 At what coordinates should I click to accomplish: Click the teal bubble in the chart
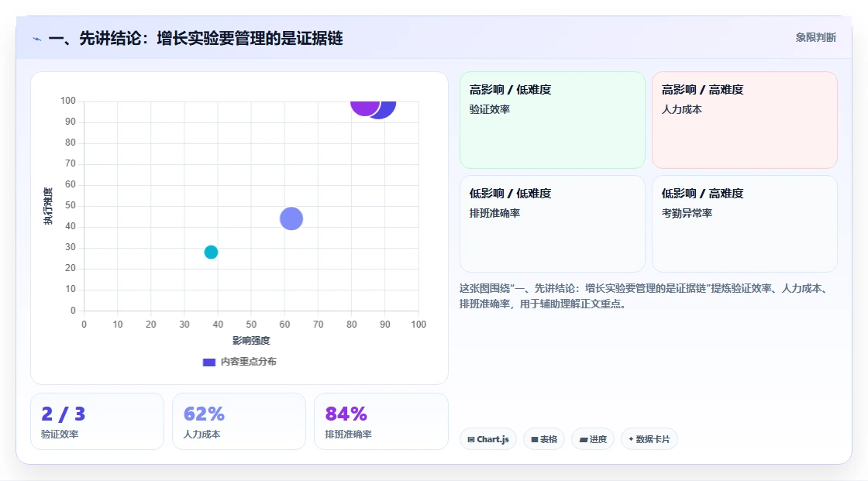click(211, 252)
